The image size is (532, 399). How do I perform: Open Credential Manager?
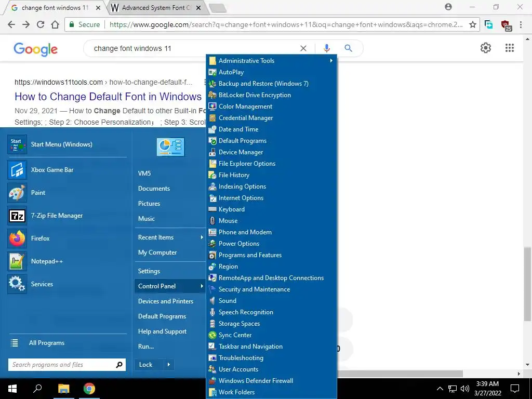pos(271,118)
